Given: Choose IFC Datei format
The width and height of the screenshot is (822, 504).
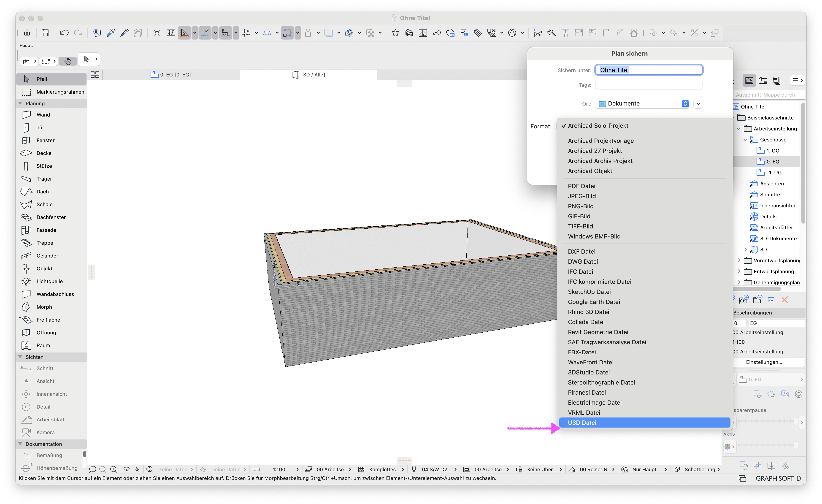Looking at the screenshot, I should [644, 272].
